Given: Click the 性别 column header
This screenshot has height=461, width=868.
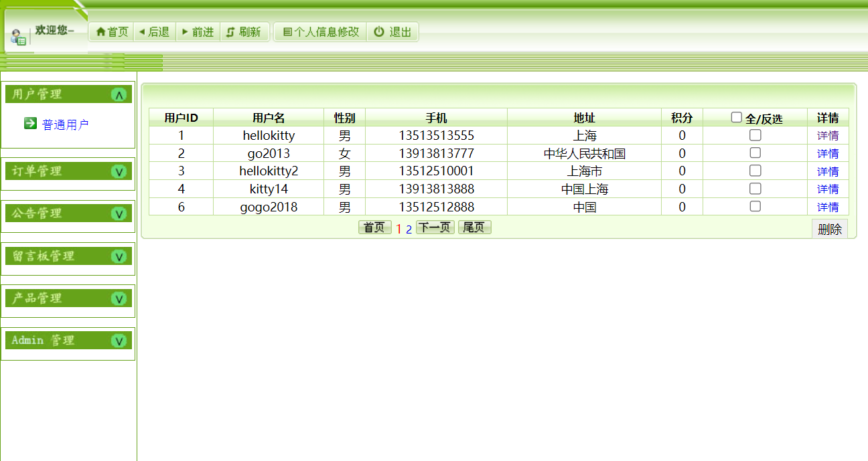Looking at the screenshot, I should 344,118.
